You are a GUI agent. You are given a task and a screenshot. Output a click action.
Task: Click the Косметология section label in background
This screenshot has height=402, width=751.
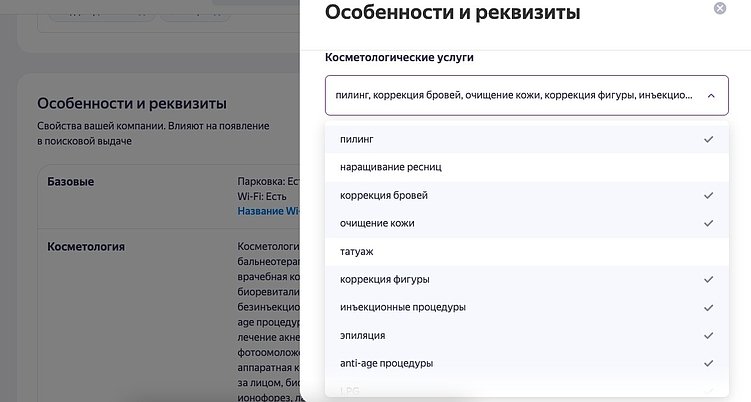[86, 247]
